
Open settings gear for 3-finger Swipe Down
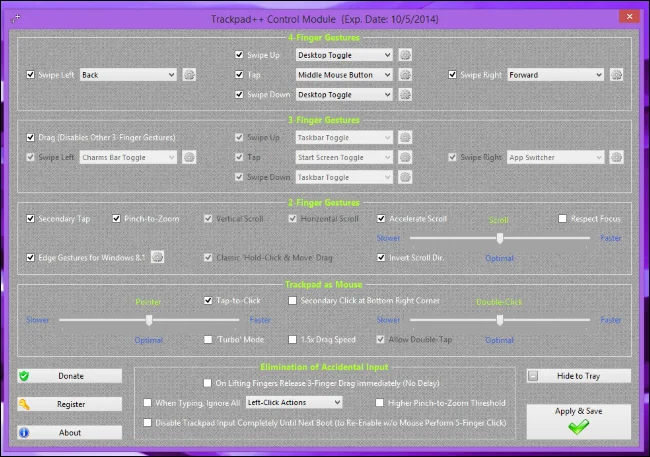click(405, 177)
